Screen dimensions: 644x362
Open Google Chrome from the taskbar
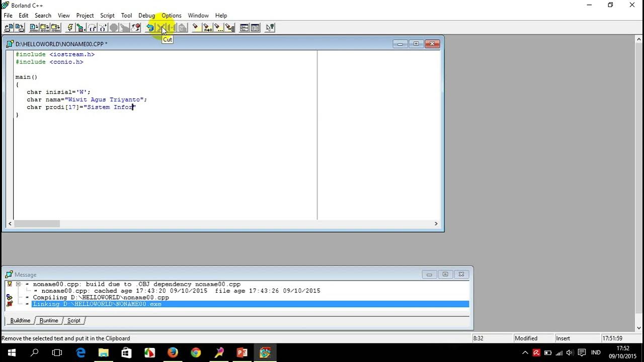[196, 352]
